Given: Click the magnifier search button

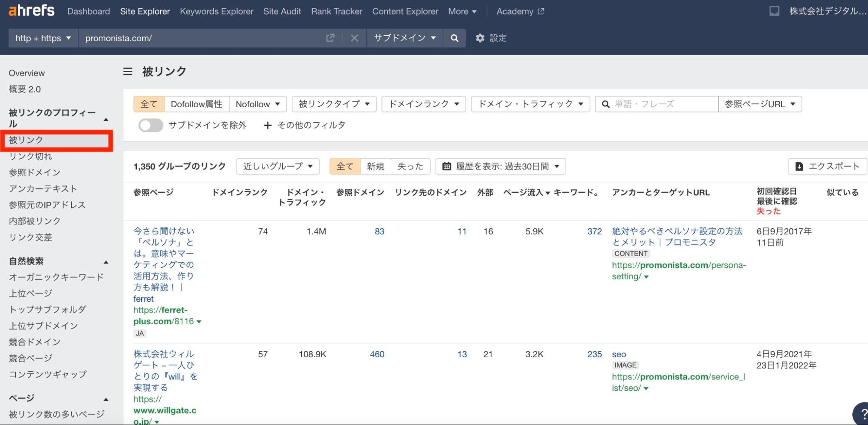Looking at the screenshot, I should click(x=454, y=38).
